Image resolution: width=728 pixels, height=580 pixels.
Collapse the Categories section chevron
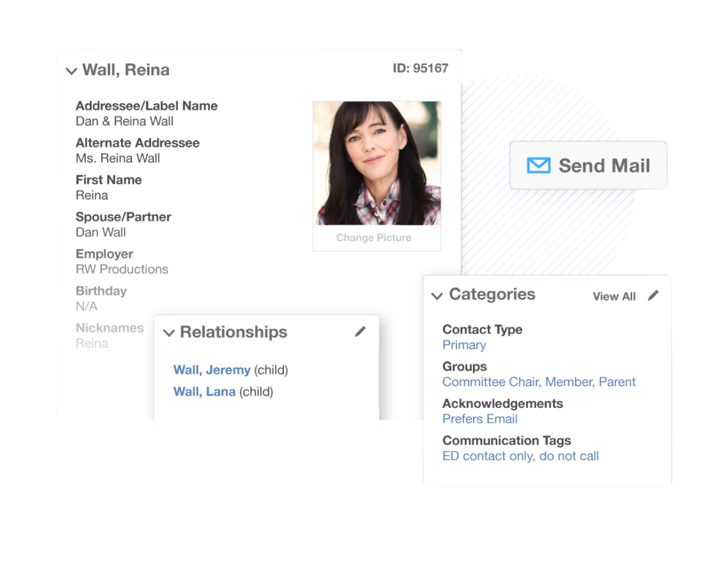point(437,296)
